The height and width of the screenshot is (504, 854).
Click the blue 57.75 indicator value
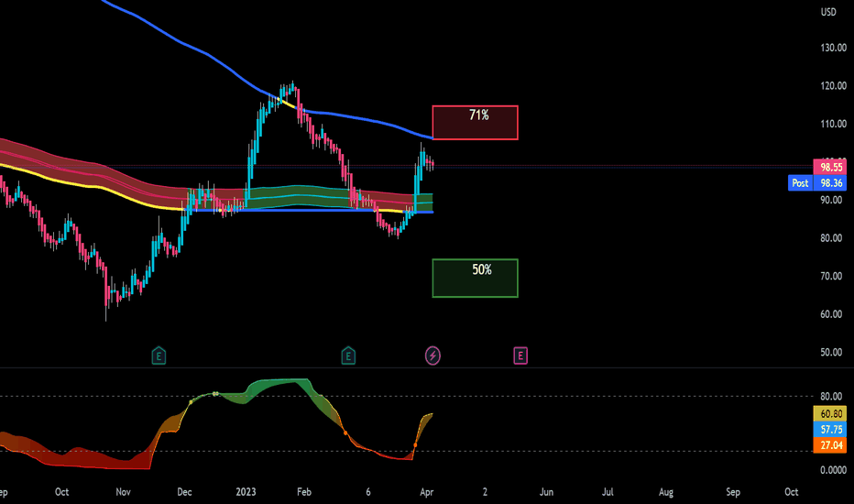tap(831, 430)
